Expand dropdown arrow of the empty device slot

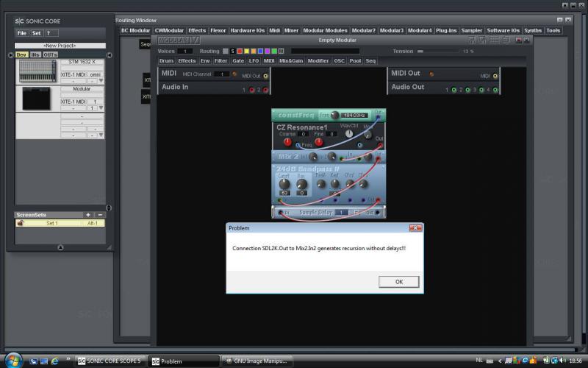(101, 135)
